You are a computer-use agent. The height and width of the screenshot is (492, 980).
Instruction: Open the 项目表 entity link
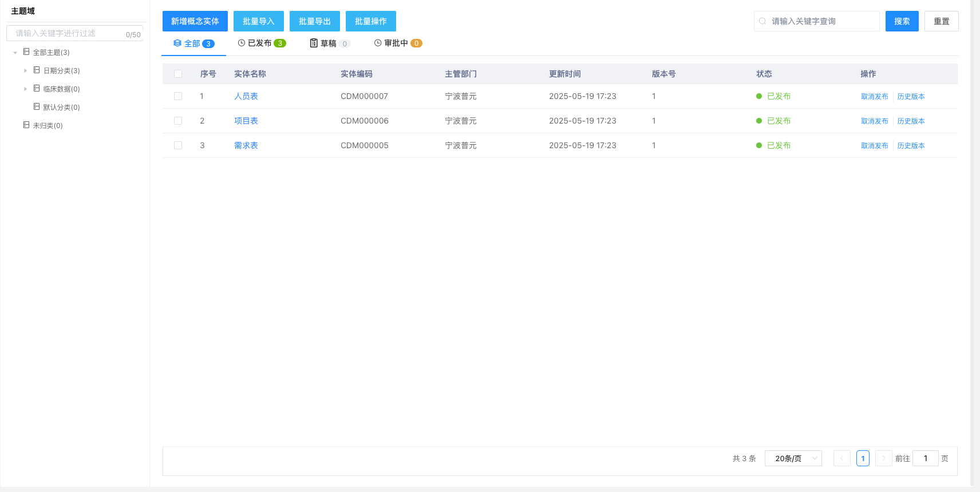(246, 121)
